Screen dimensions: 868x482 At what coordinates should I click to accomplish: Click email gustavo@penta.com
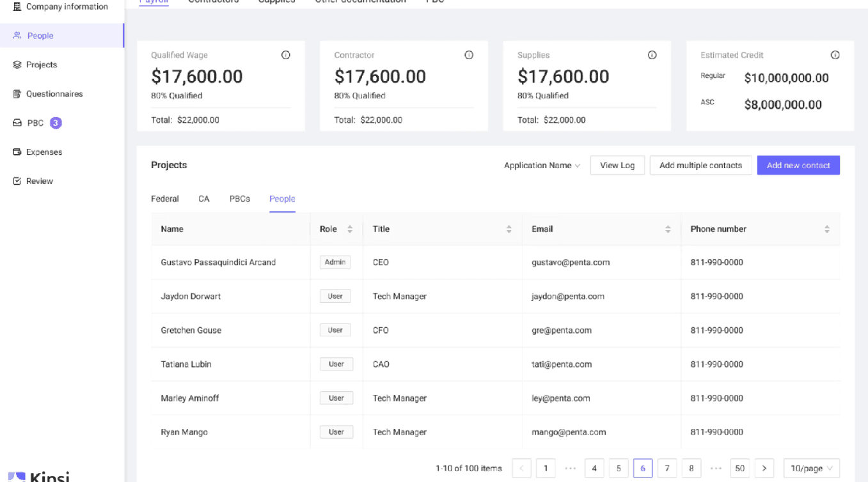point(571,262)
